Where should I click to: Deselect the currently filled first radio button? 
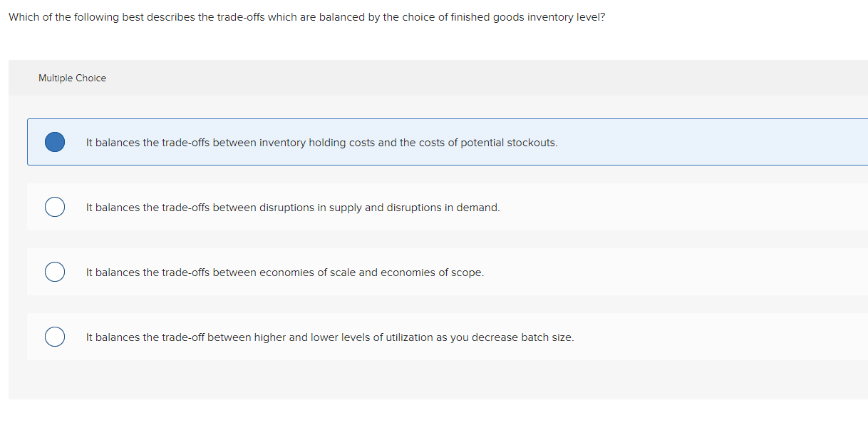click(55, 142)
